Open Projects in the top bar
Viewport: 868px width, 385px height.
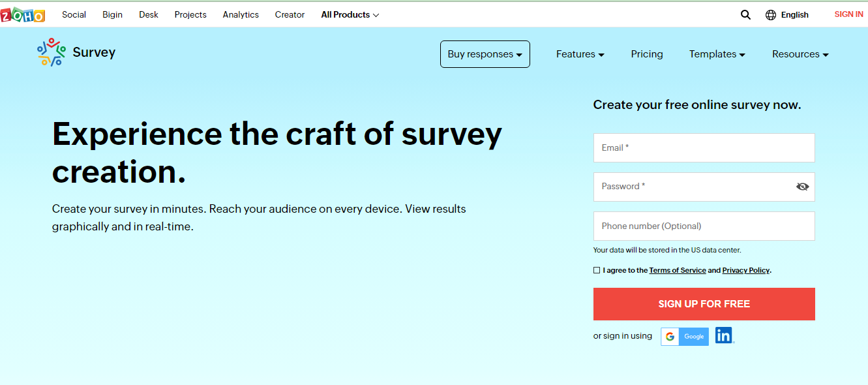190,14
